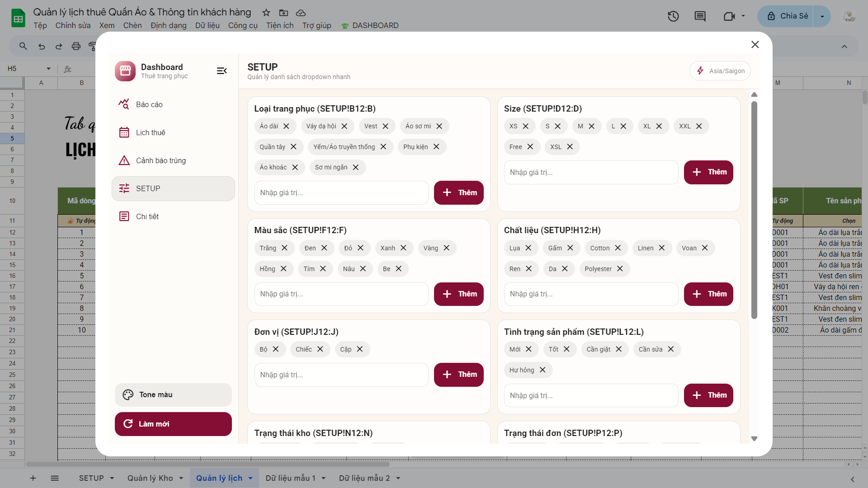Click the Làm mới refresh button
This screenshot has height=488, width=868.
click(173, 424)
